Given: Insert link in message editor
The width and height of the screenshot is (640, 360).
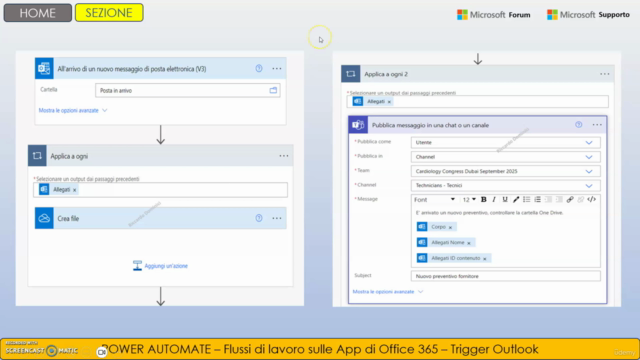Looking at the screenshot, I should point(570,200).
